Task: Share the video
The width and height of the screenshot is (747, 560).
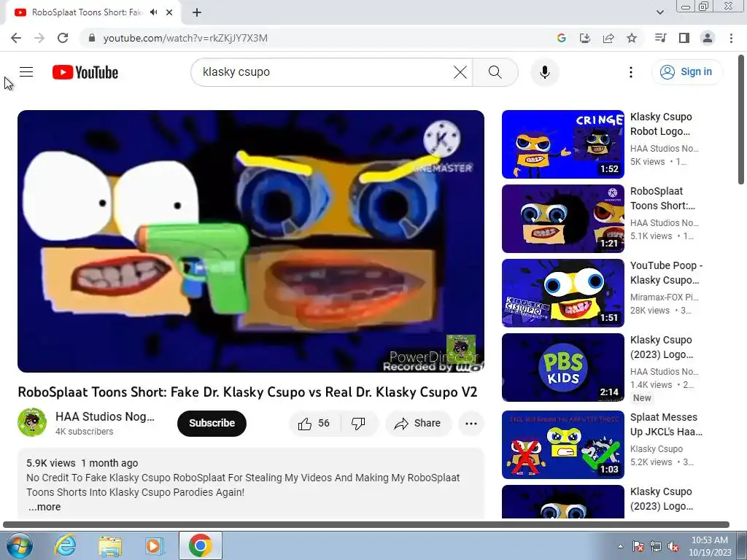Action: point(418,424)
